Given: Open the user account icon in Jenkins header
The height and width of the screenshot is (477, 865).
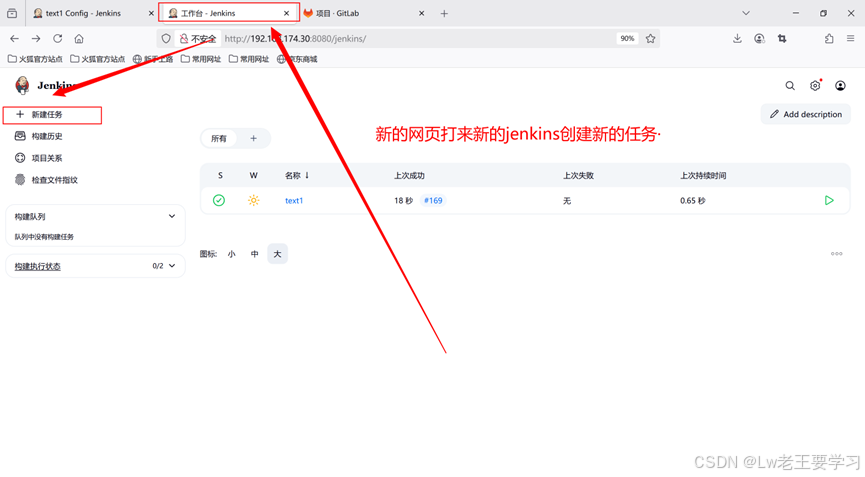Looking at the screenshot, I should coord(840,85).
